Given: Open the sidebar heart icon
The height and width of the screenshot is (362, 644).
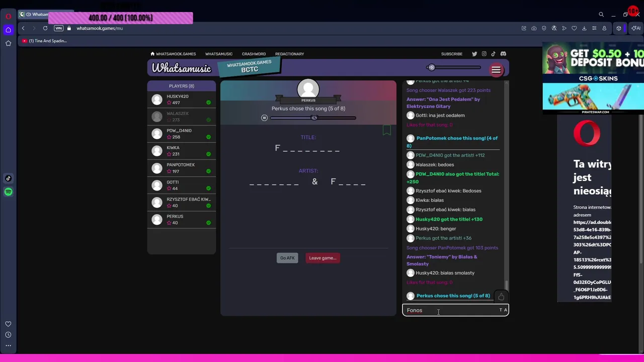Looking at the screenshot, I should pyautogui.click(x=8, y=324).
